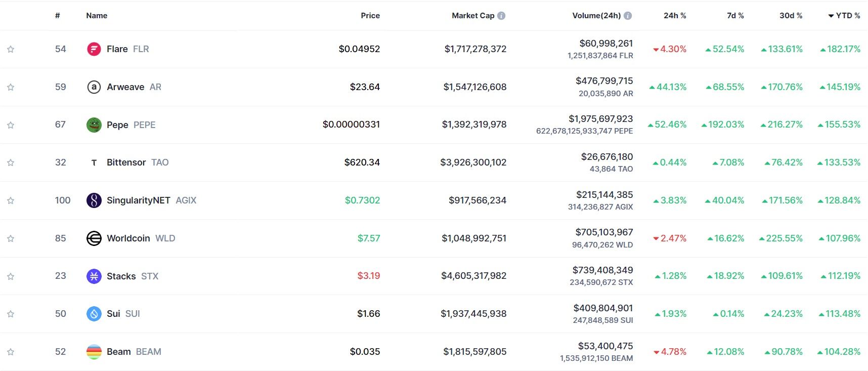Viewport: 868px width, 371px height.
Task: Click the Worldcoin logo icon
Action: click(94, 238)
